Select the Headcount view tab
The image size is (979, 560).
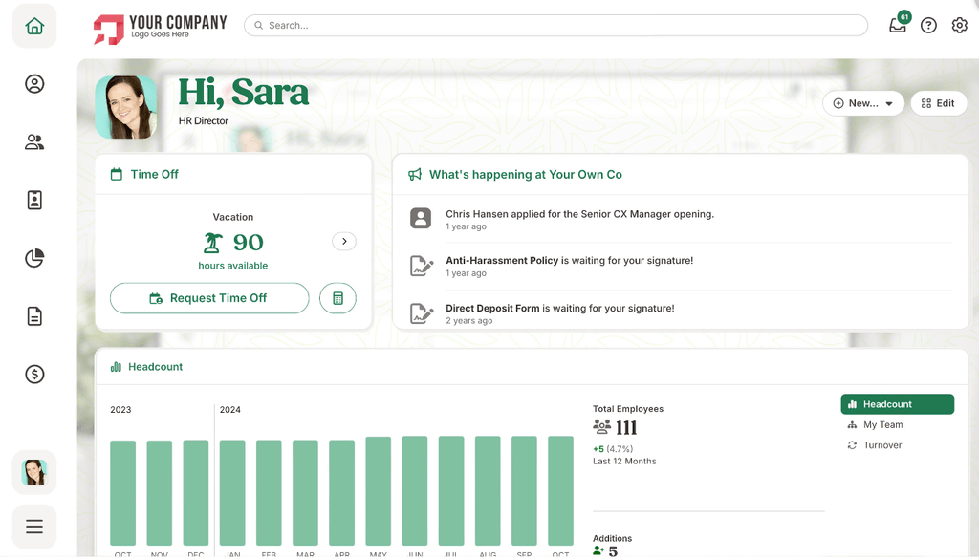click(897, 404)
